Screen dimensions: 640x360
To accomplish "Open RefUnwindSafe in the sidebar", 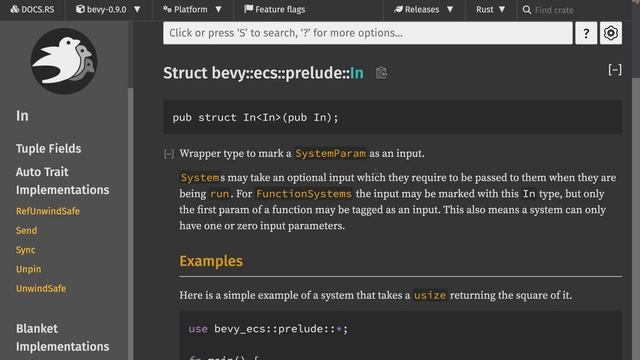I will click(48, 211).
